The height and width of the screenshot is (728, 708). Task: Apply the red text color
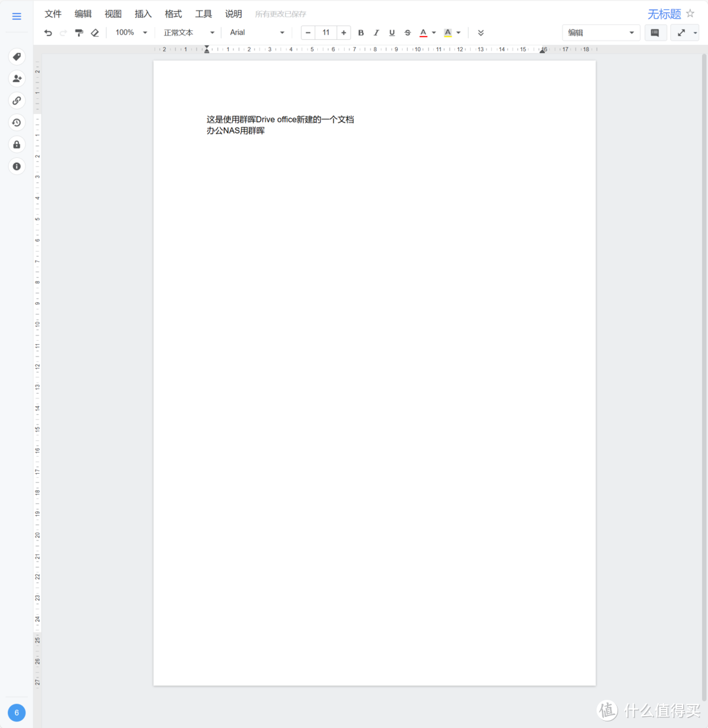[x=423, y=33]
